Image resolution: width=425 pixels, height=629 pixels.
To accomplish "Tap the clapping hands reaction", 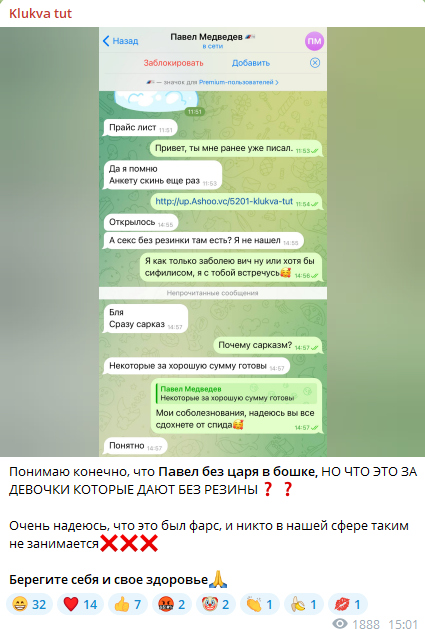I will 260,604.
